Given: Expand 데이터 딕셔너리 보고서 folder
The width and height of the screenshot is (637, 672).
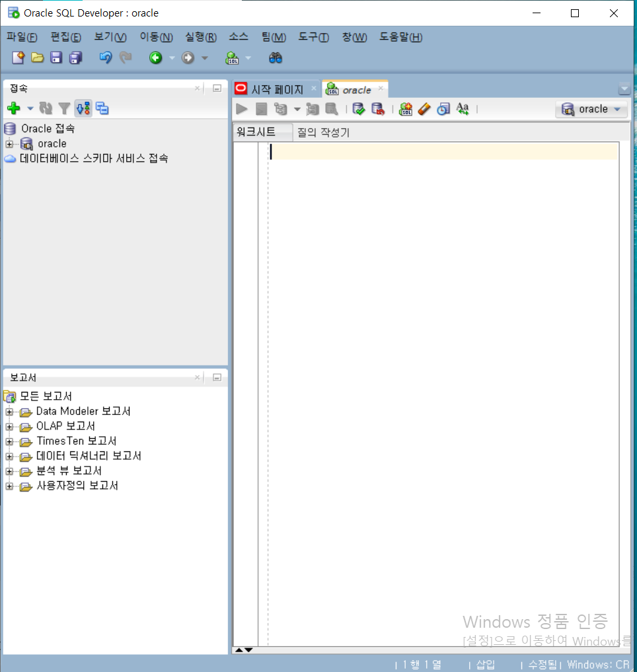Looking at the screenshot, I should pyautogui.click(x=9, y=457).
